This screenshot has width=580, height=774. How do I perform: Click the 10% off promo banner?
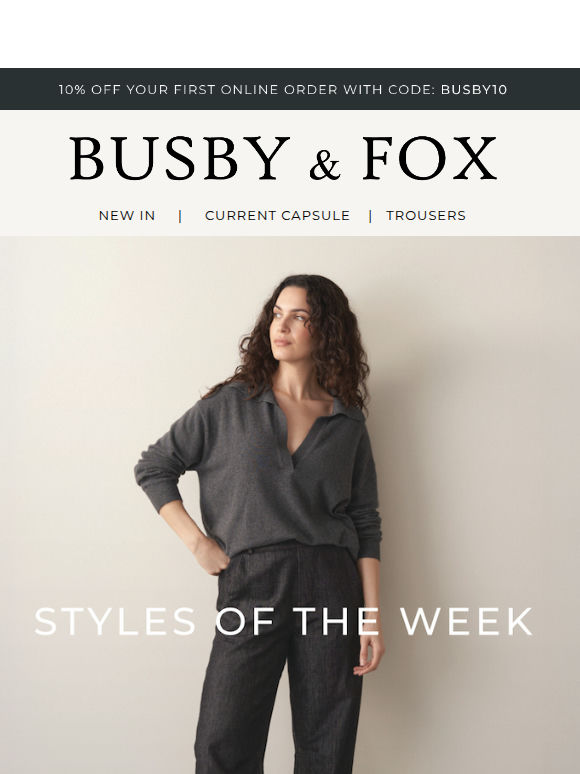[x=290, y=89]
